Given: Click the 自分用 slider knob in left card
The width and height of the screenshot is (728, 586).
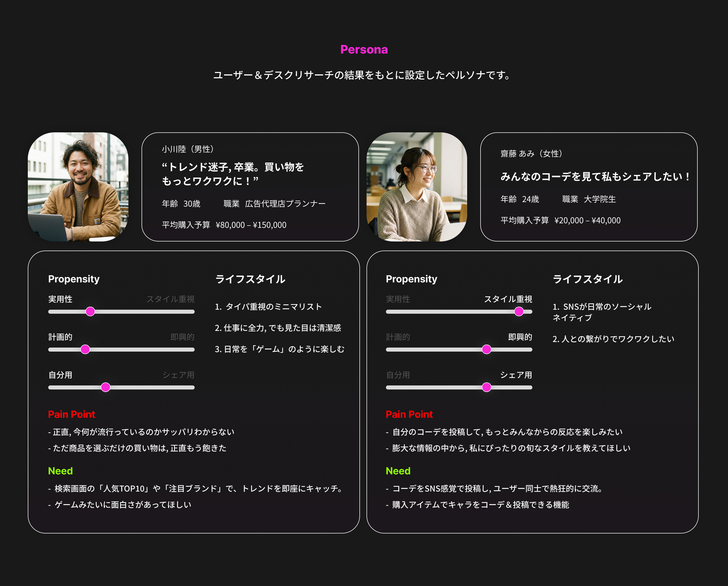Looking at the screenshot, I should click(105, 387).
